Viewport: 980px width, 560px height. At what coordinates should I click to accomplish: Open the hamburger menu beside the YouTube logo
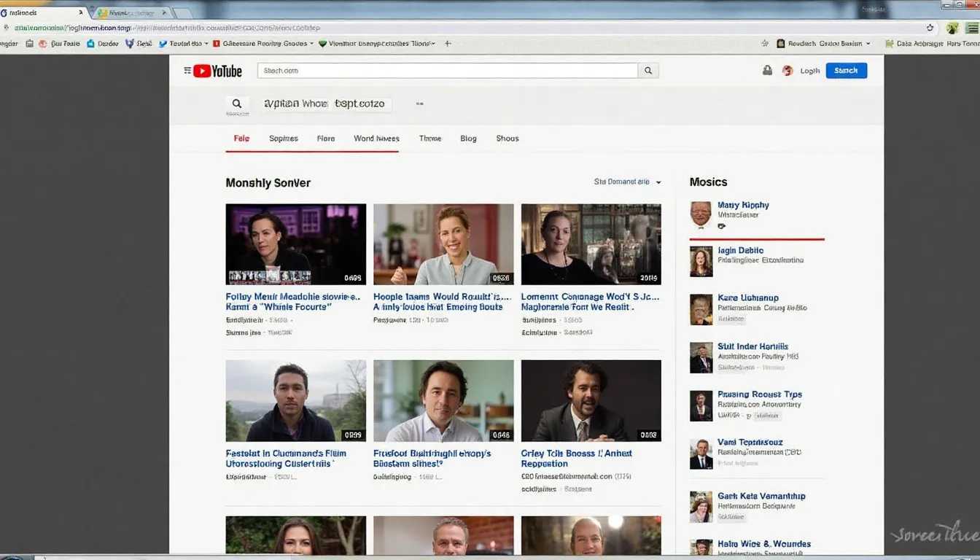coord(187,71)
